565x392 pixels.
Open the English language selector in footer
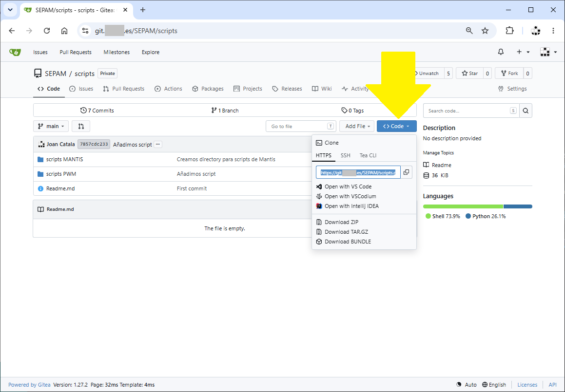(494, 385)
